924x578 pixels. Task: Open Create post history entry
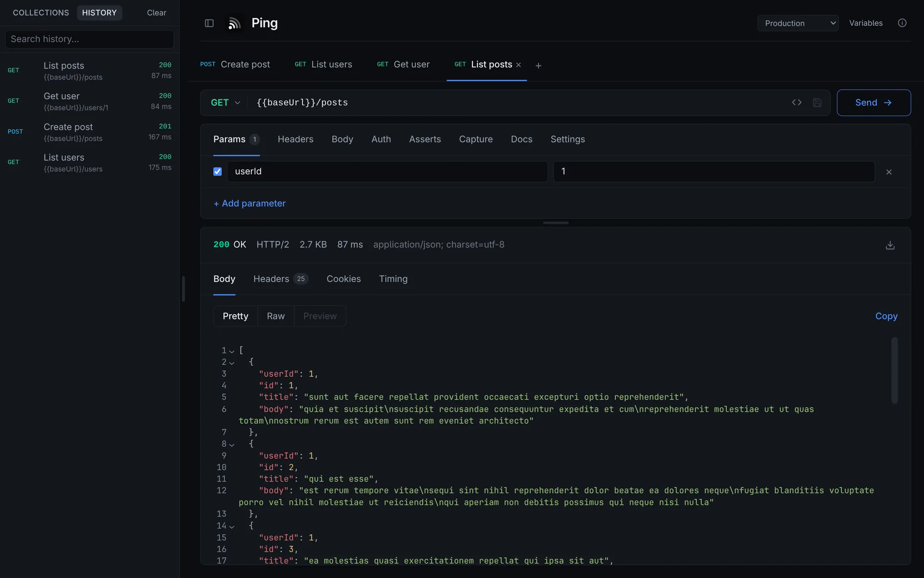(x=90, y=132)
